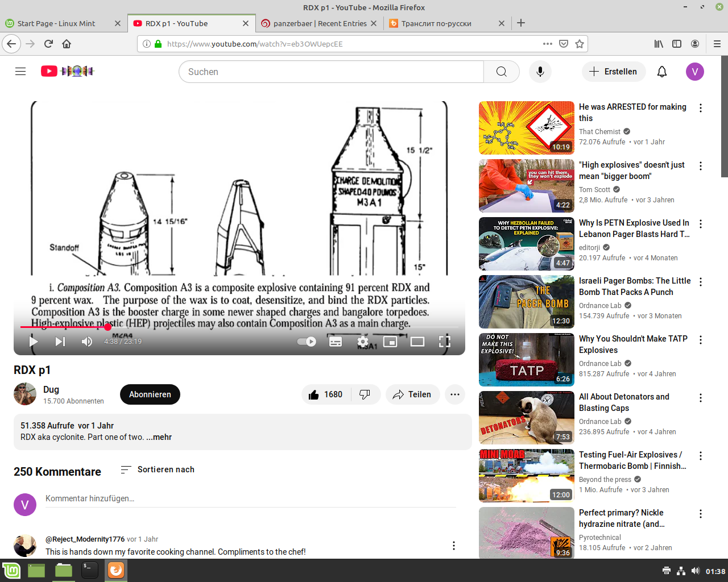Toggle subtitles on the player
Viewport: 728px width, 582px height.
[336, 342]
